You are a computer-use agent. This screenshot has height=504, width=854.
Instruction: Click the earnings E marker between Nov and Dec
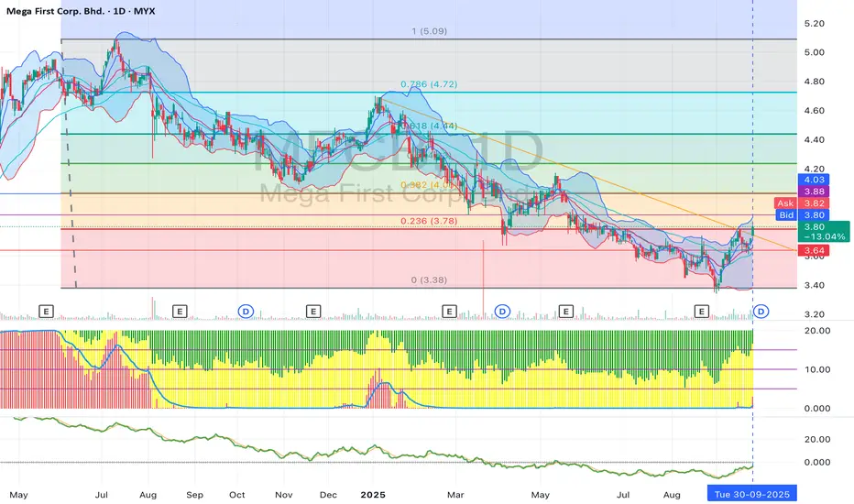(x=313, y=312)
